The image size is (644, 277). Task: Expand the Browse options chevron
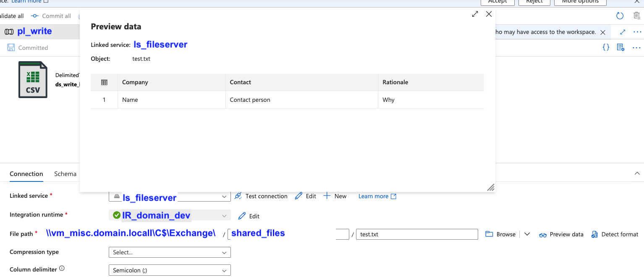coord(528,234)
